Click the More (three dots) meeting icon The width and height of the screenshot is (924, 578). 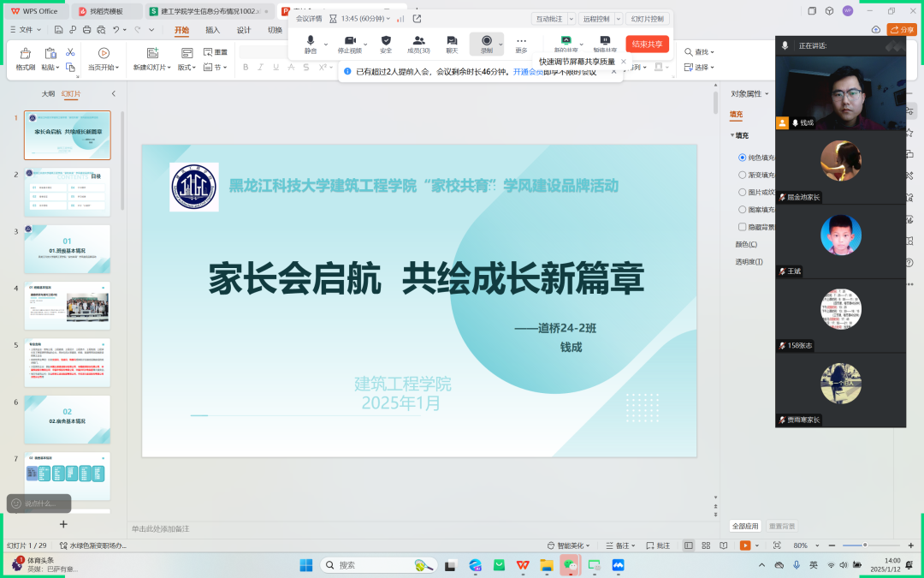click(x=521, y=41)
